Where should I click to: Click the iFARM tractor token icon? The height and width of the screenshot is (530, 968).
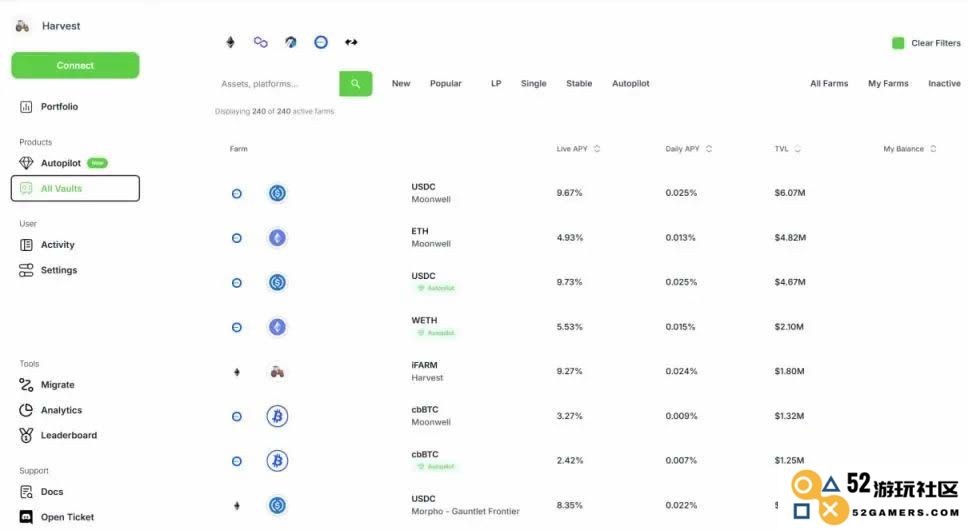click(277, 372)
